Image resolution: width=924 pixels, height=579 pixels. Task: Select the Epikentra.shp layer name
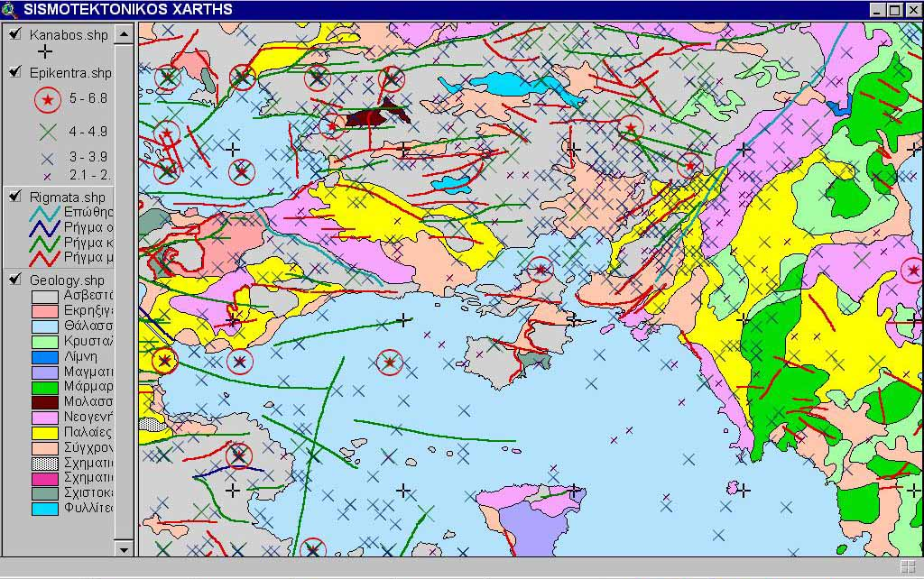70,73
